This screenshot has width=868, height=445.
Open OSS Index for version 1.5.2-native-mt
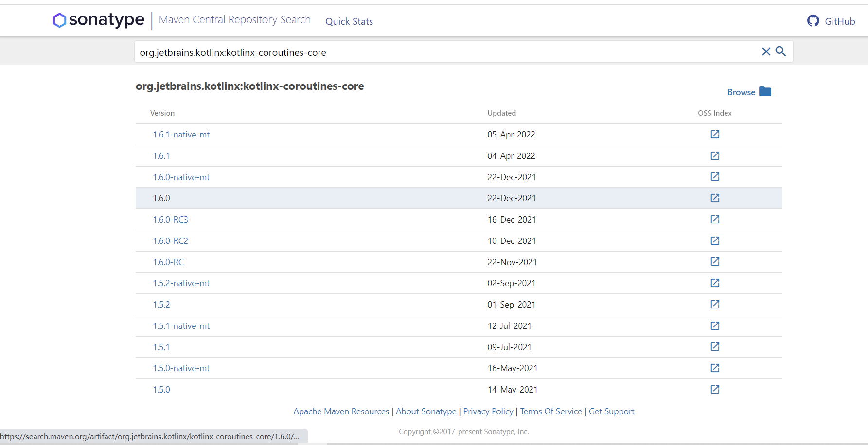[x=715, y=283]
